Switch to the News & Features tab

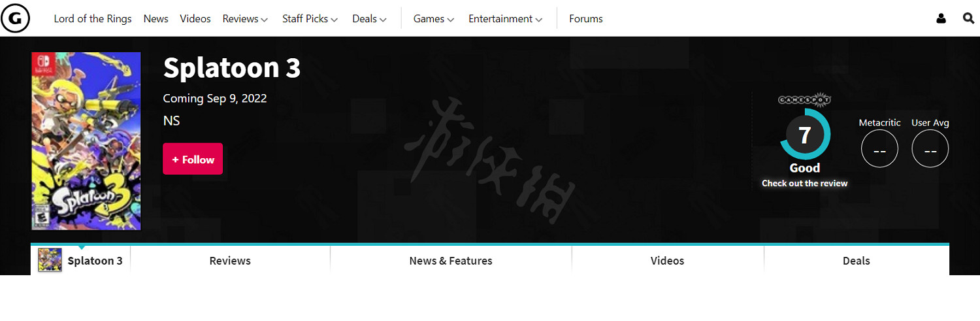tap(451, 261)
